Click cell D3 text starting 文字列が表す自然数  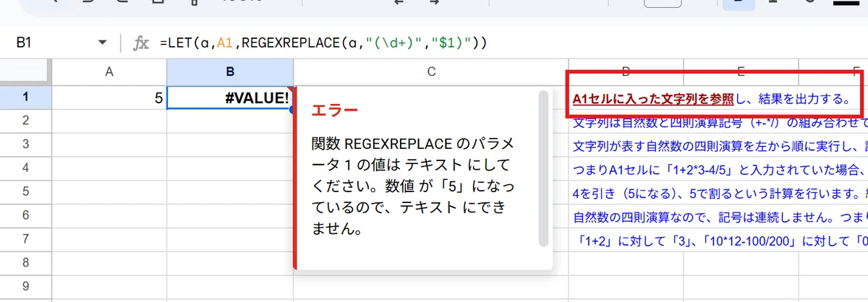pyautogui.click(x=719, y=146)
